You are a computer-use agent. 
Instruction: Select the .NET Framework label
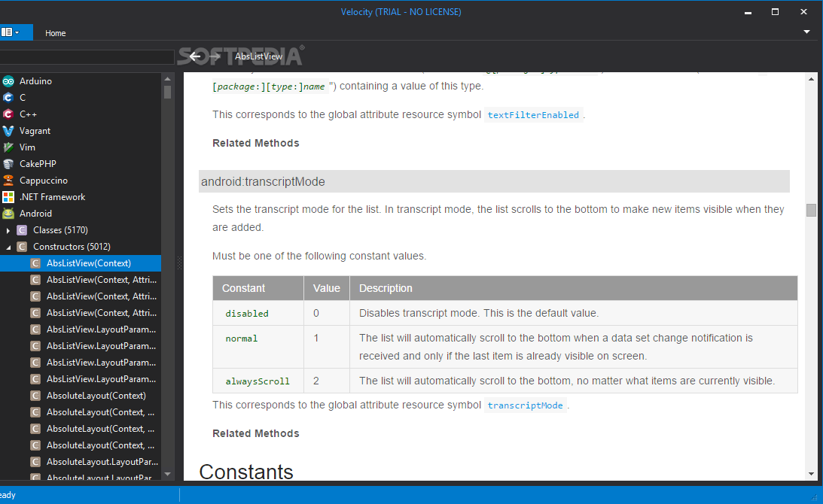tap(53, 196)
